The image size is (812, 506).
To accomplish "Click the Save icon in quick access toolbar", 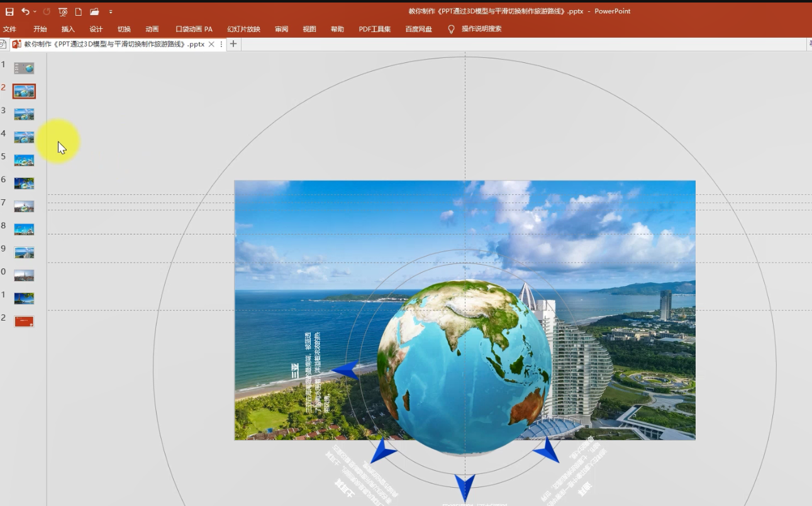I will click(x=9, y=11).
